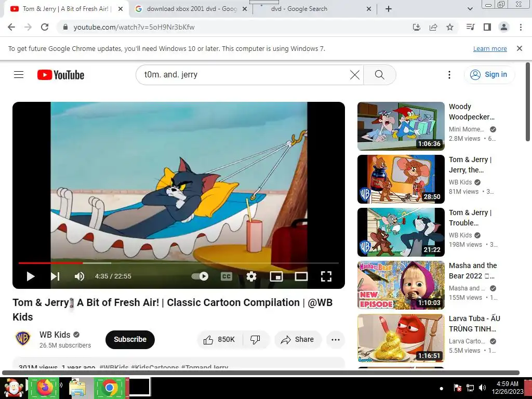The height and width of the screenshot is (399, 532).
Task: Play the Tom & Jerry video
Action: coord(31,276)
